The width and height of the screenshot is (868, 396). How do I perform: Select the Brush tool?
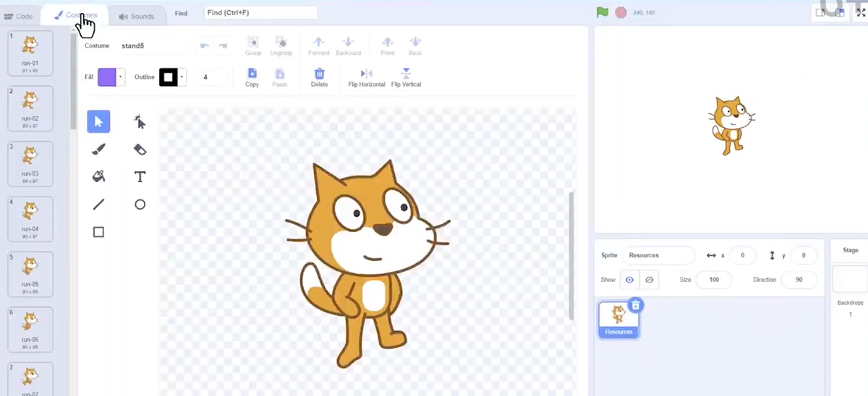point(98,149)
